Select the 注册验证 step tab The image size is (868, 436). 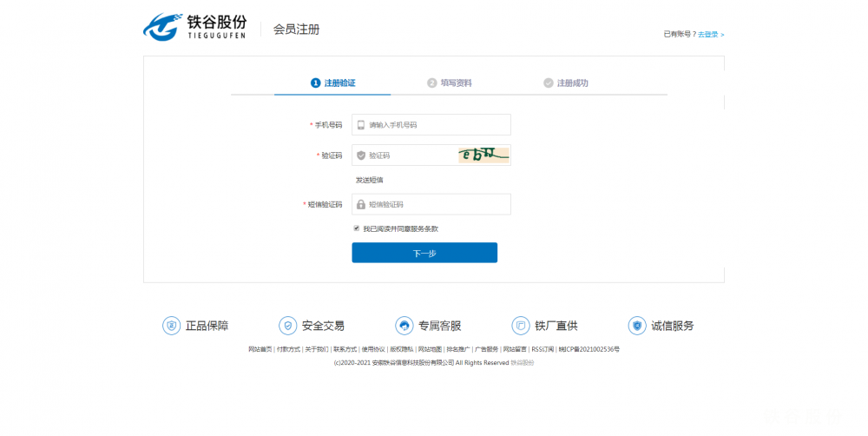click(x=333, y=83)
